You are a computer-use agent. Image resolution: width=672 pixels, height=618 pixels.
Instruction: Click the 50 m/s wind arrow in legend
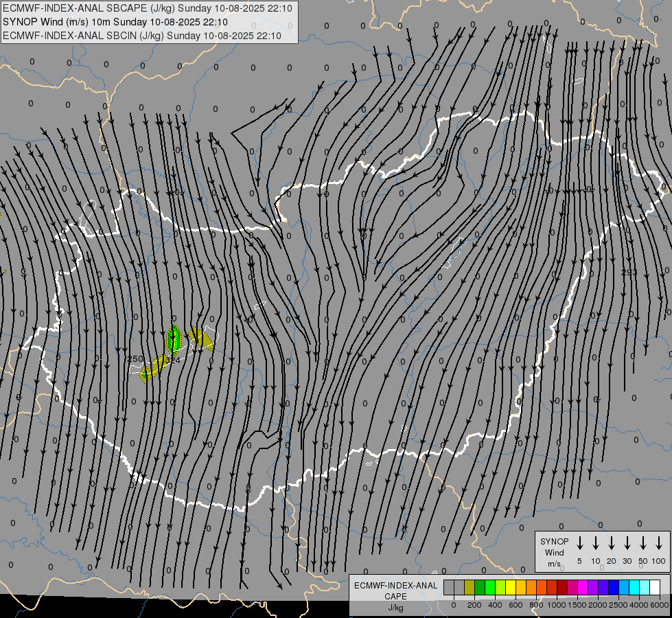(x=643, y=542)
